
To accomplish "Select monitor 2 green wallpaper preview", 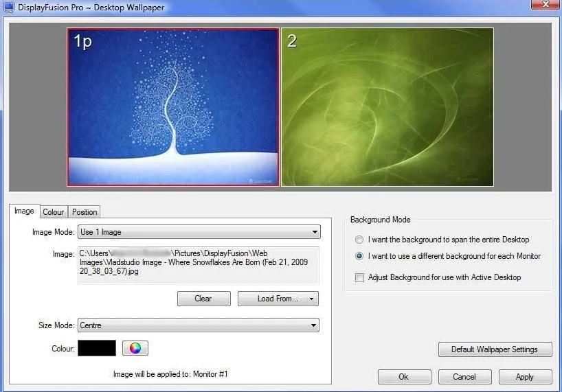I will pyautogui.click(x=387, y=107).
